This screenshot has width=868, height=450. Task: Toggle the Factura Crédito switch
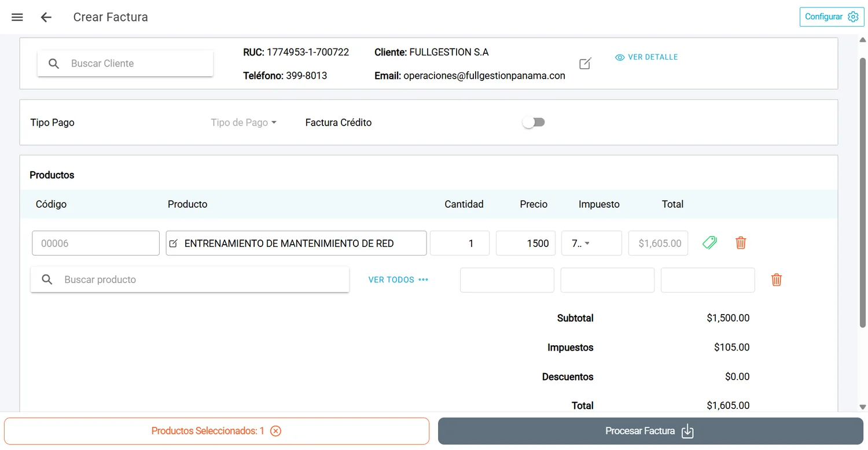[x=534, y=123]
